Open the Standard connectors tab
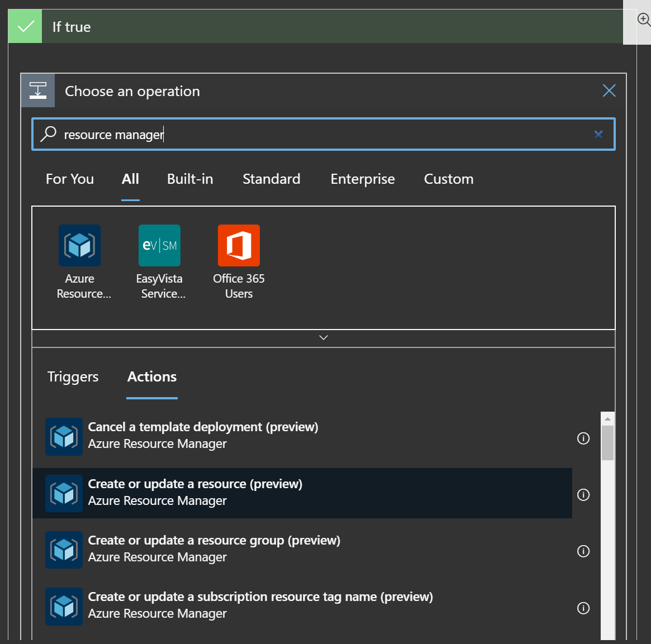Screen dimensions: 651x644 pyautogui.click(x=271, y=179)
